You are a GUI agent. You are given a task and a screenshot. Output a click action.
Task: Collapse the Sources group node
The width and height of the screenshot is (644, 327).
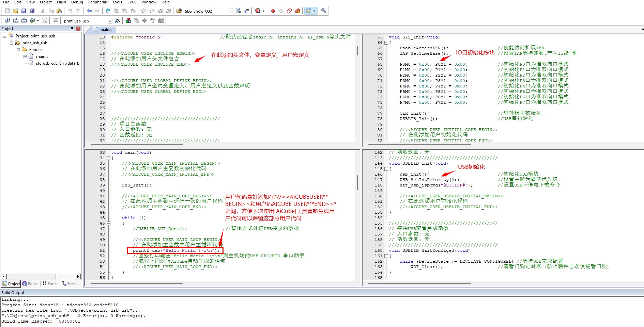[18, 50]
